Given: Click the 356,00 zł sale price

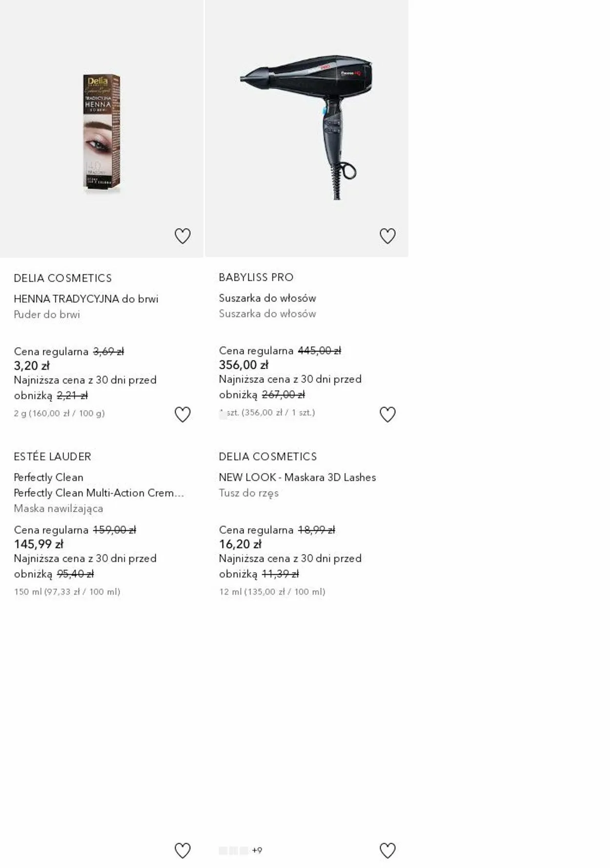Looking at the screenshot, I should pos(244,365).
